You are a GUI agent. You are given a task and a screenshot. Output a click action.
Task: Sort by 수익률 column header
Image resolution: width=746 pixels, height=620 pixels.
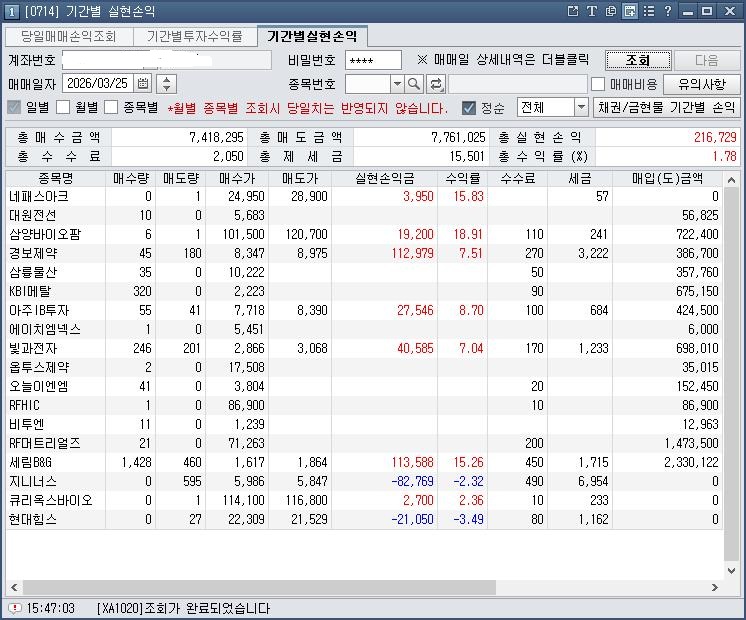462,178
